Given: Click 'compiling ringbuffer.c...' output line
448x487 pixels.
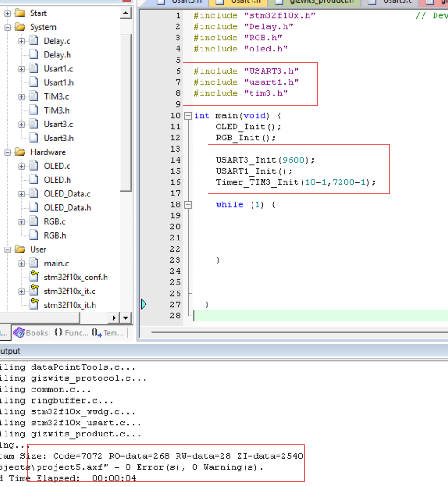Looking at the screenshot, I should 57,401.
